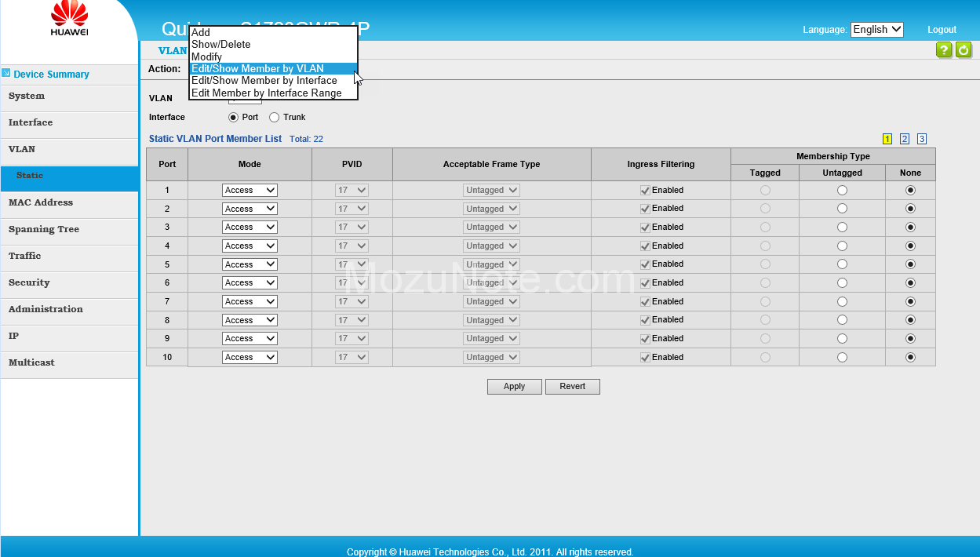Select the Trunk interface radio button

274,117
